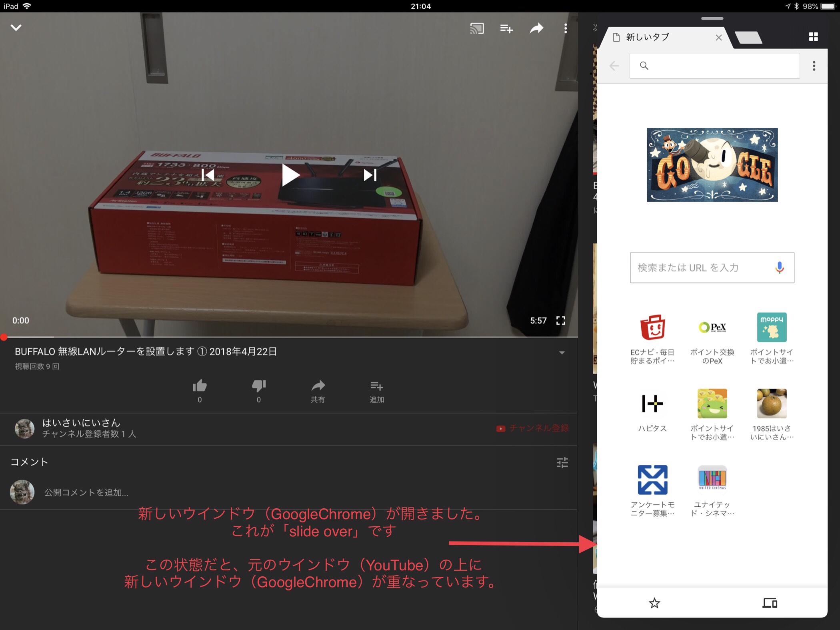Start voice search with microphone icon

pos(779,267)
